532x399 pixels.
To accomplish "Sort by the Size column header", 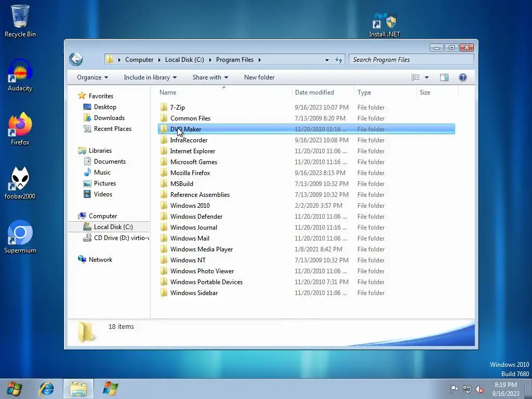I will point(437,92).
